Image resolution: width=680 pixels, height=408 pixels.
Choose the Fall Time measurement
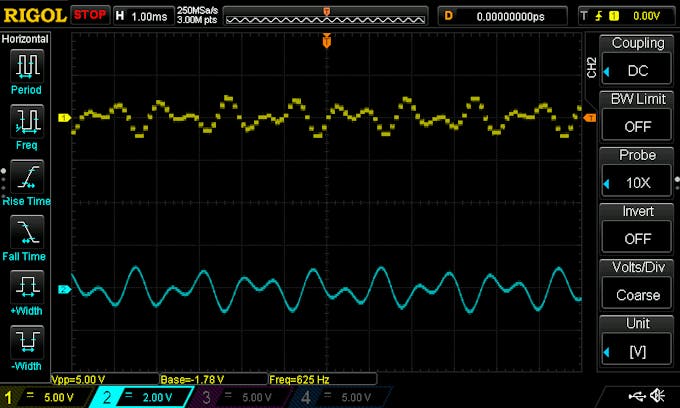(x=25, y=238)
